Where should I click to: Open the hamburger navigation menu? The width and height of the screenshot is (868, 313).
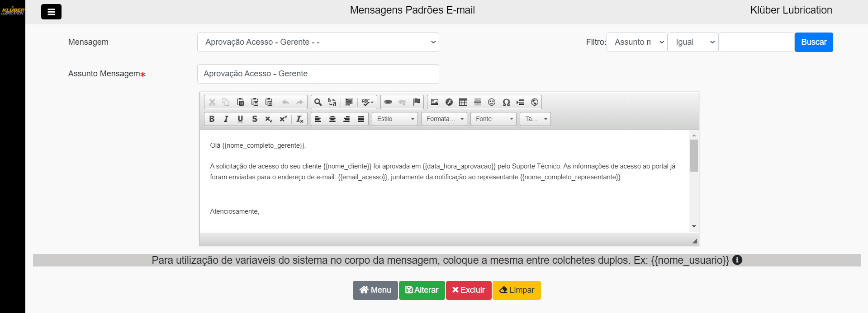[x=51, y=12]
